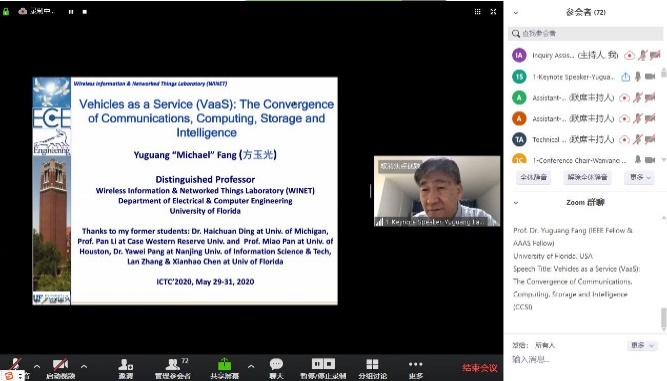Image resolution: width=667 pixels, height=381 pixels.
Task: Click the red End Meeting button
Action: click(480, 368)
